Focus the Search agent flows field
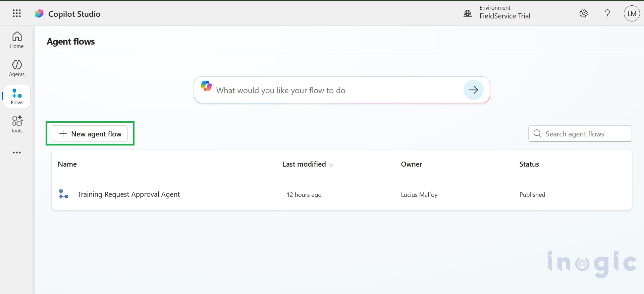The height and width of the screenshot is (294, 644). [x=580, y=133]
